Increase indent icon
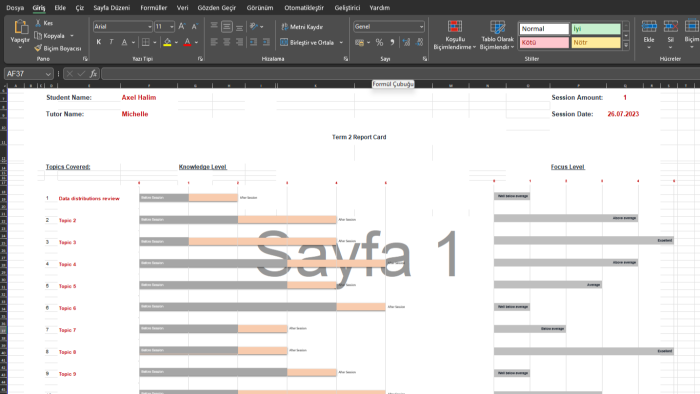The height and width of the screenshot is (394, 700). tap(266, 42)
